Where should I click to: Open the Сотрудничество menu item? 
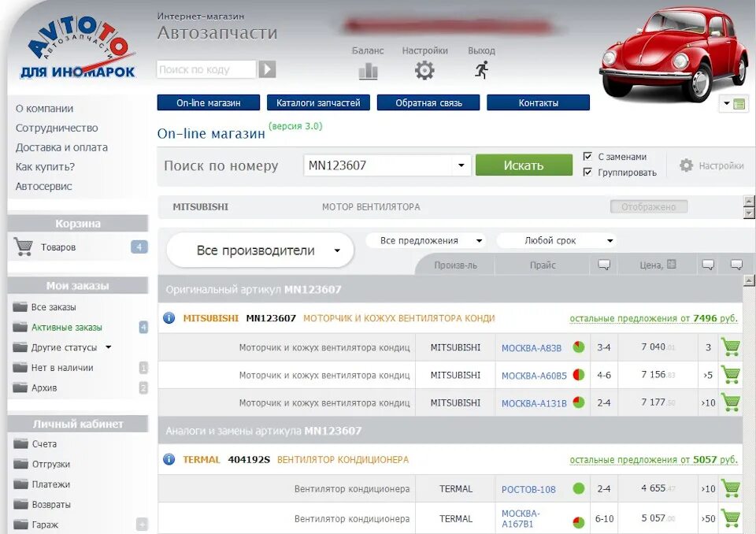tap(57, 128)
